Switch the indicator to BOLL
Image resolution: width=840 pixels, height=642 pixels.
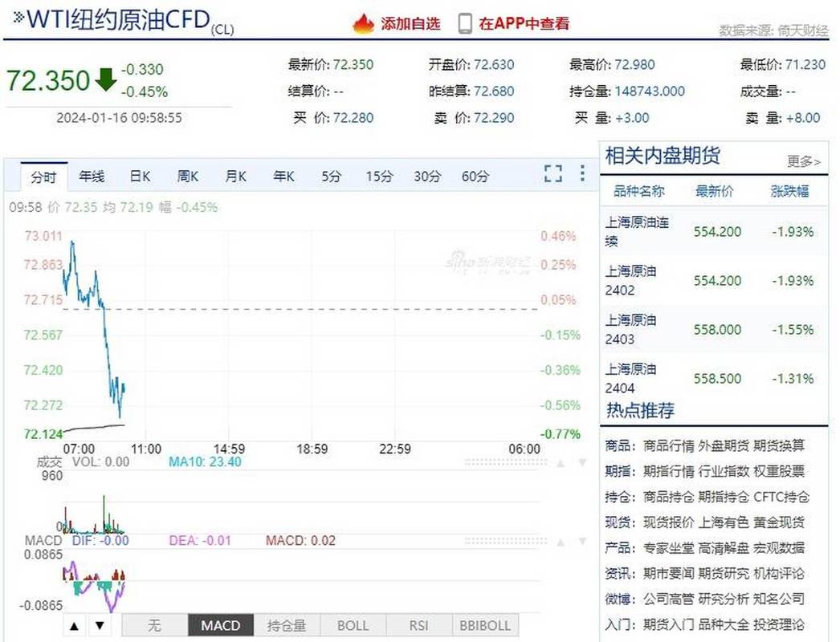352,625
